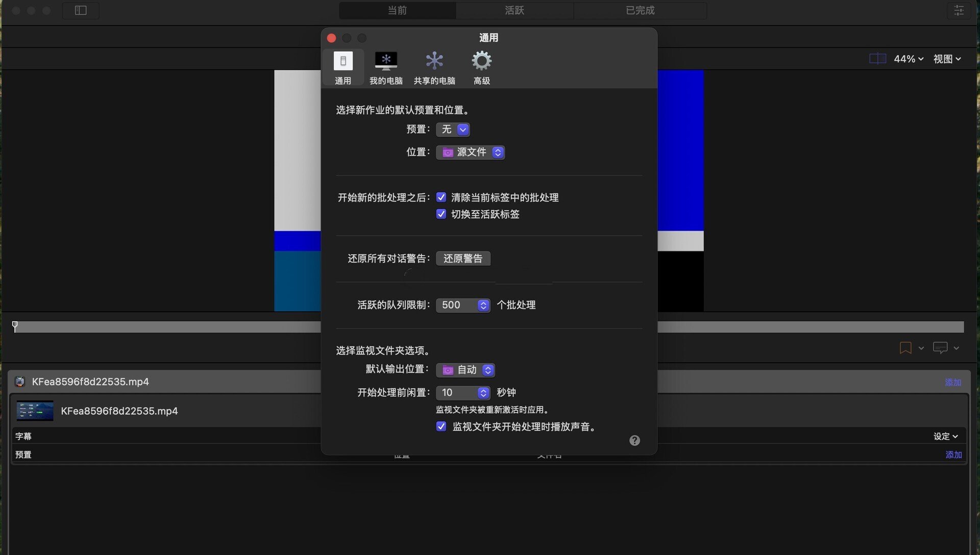Screen dimensions: 980x555
Task: Select the KFea8596f8d22535.mp4 video thumbnail
Action: pyautogui.click(x=35, y=411)
